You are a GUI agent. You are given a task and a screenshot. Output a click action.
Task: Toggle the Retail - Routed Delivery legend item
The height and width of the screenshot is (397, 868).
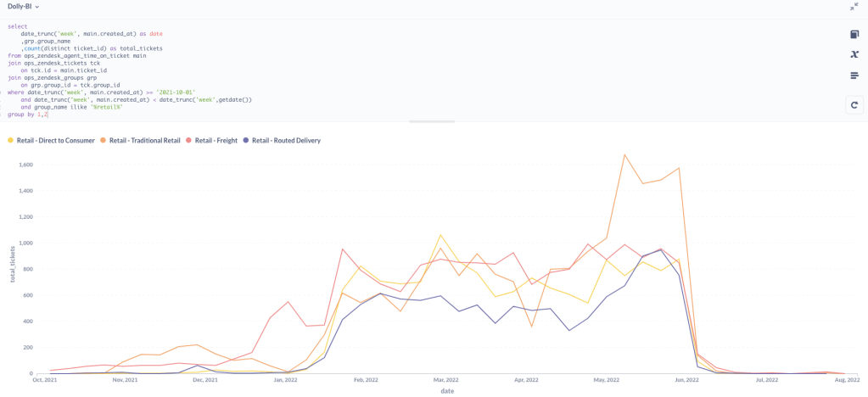point(286,140)
